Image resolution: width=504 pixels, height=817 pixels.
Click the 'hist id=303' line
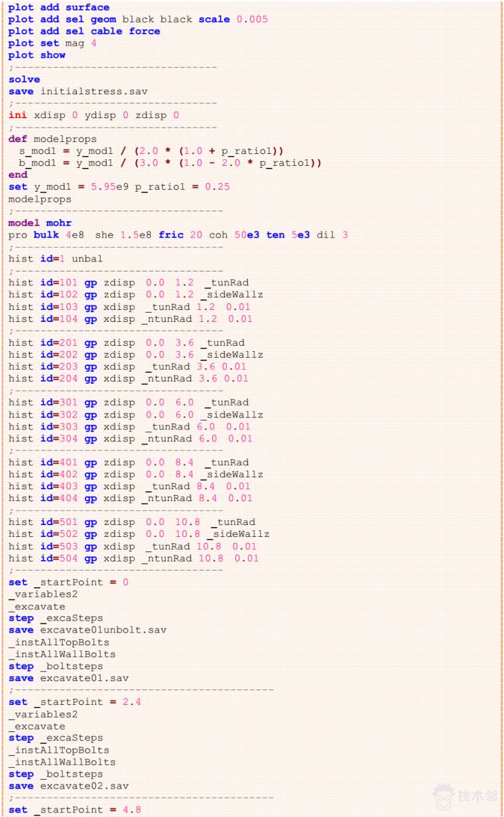click(x=129, y=427)
